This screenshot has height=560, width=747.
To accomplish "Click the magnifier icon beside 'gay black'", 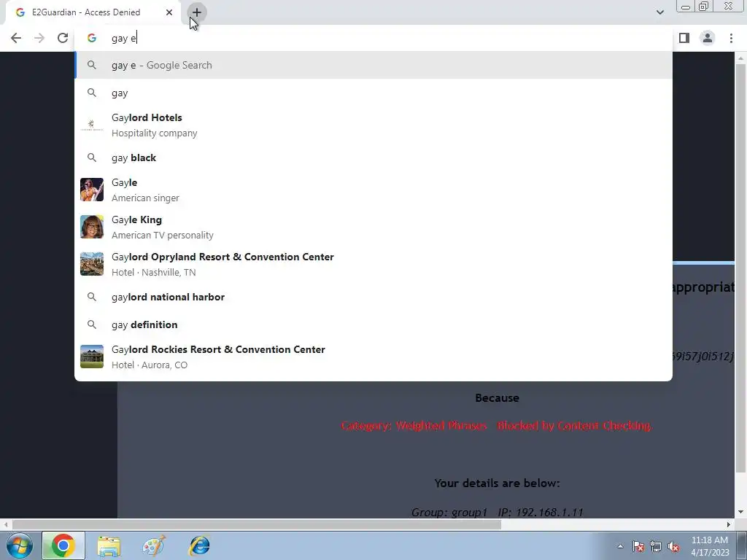I will click(x=92, y=157).
